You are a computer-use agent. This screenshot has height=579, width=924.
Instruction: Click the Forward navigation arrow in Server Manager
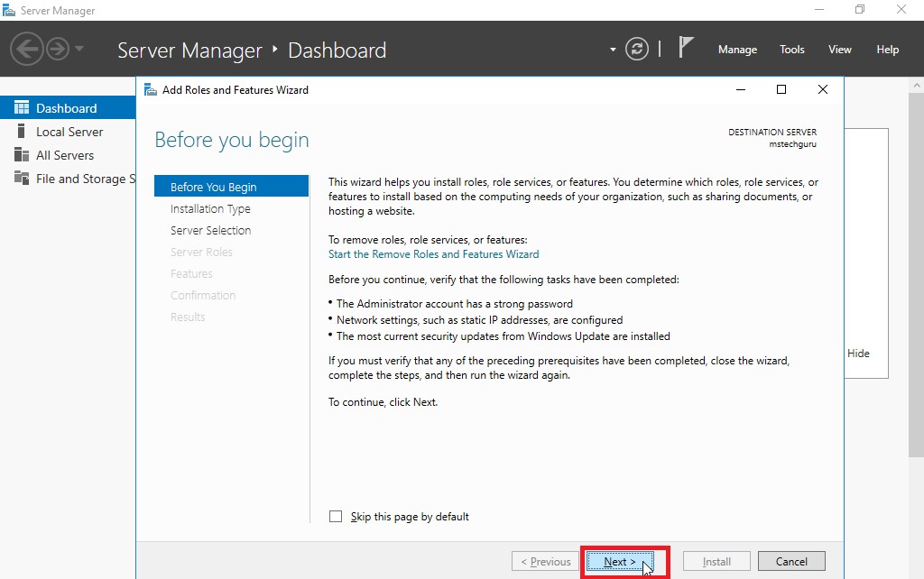(58, 49)
